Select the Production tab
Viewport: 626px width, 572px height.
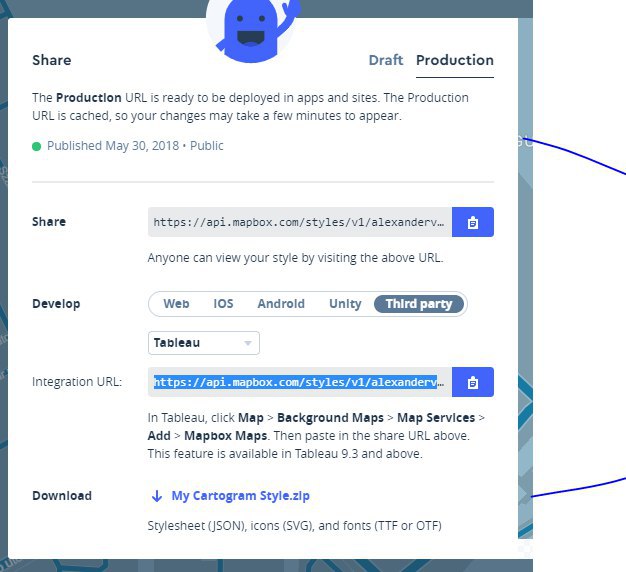[x=455, y=60]
